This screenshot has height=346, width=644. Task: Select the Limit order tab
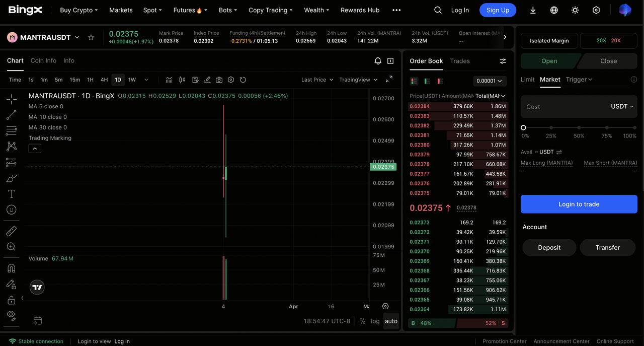pyautogui.click(x=527, y=80)
